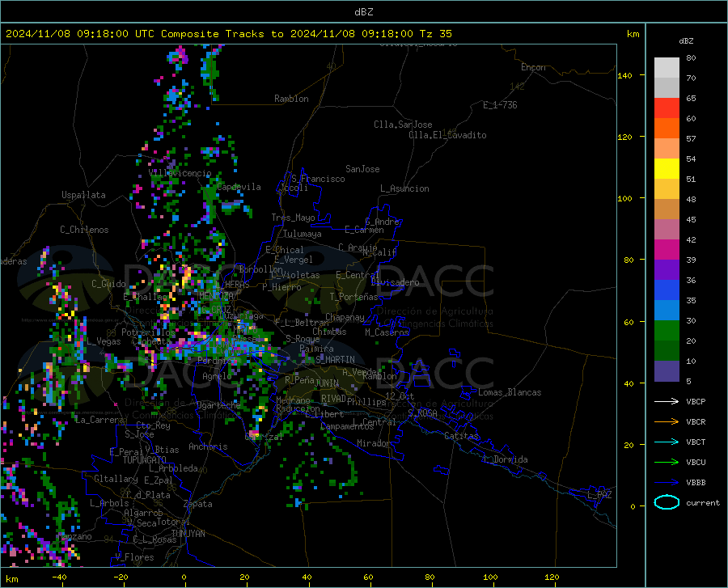The width and height of the screenshot is (728, 588).
Task: Click the Anchoris map label
Action: [x=208, y=446]
